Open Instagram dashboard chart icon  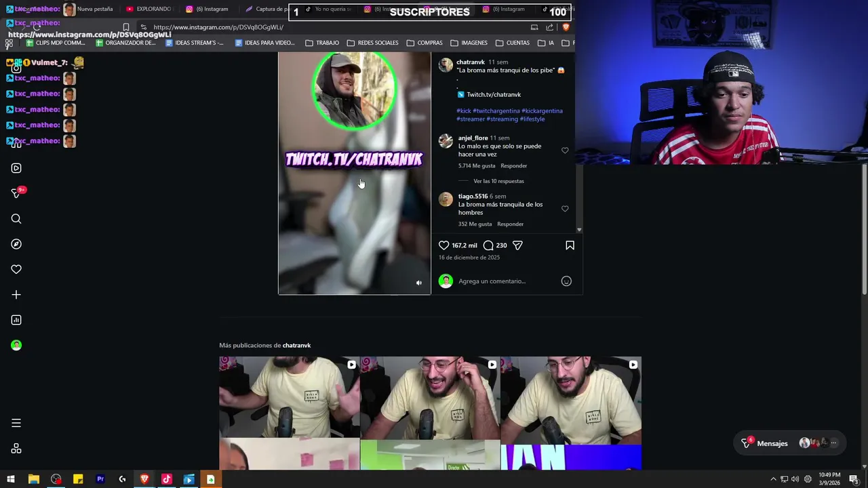(16, 320)
